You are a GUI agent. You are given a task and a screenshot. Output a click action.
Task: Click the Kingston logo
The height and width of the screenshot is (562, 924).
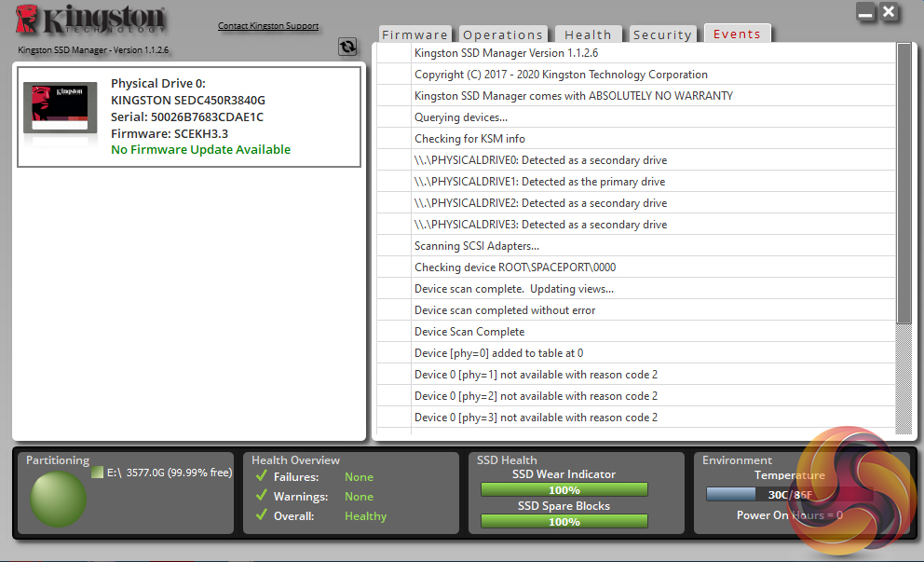(x=90, y=20)
